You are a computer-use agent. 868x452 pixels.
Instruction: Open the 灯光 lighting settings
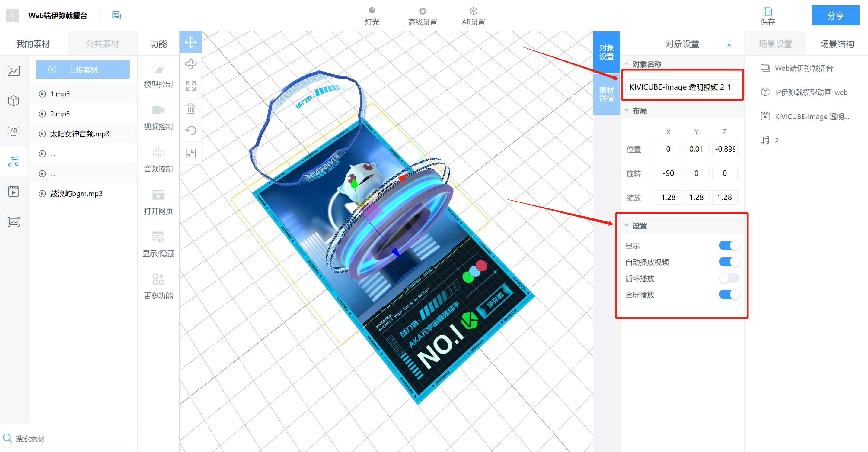point(372,16)
